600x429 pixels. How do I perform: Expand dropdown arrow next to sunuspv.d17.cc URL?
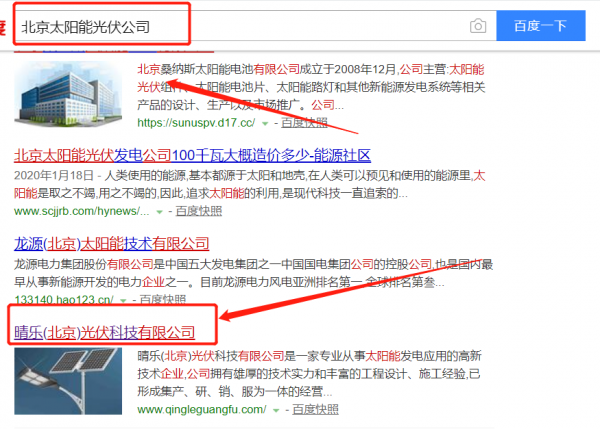pos(265,124)
